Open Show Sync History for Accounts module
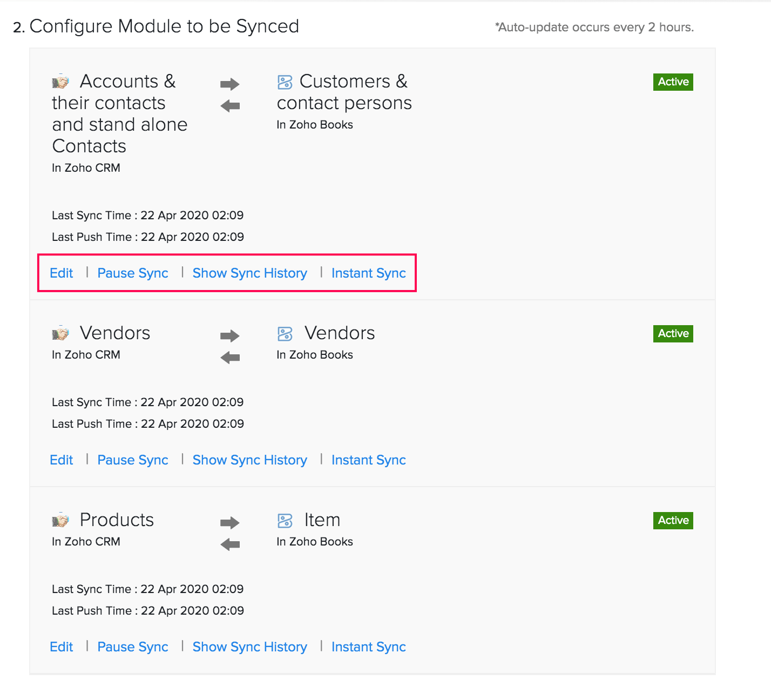 249,273
